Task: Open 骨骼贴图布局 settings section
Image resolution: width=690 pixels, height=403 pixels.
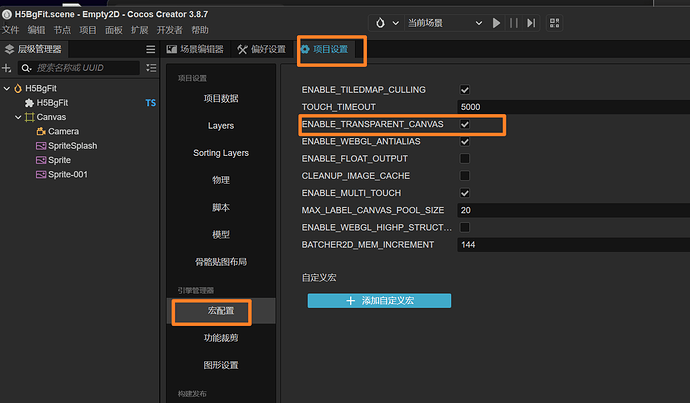Action: 221,262
